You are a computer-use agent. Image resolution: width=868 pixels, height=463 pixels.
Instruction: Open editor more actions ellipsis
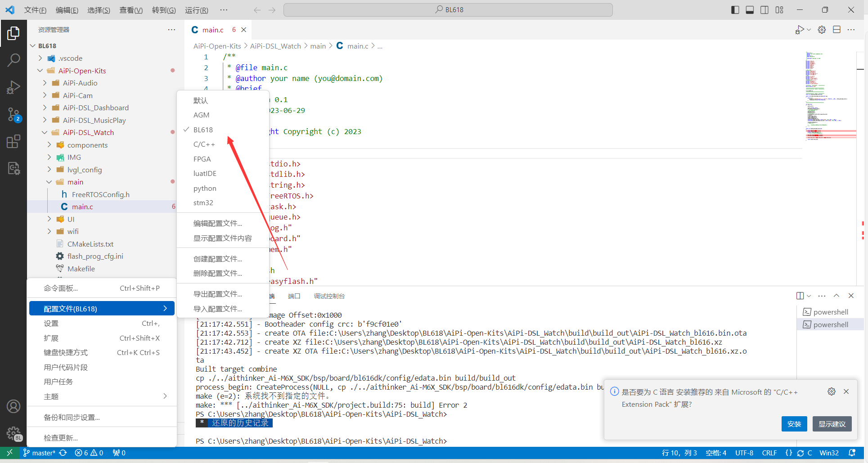pyautogui.click(x=851, y=30)
